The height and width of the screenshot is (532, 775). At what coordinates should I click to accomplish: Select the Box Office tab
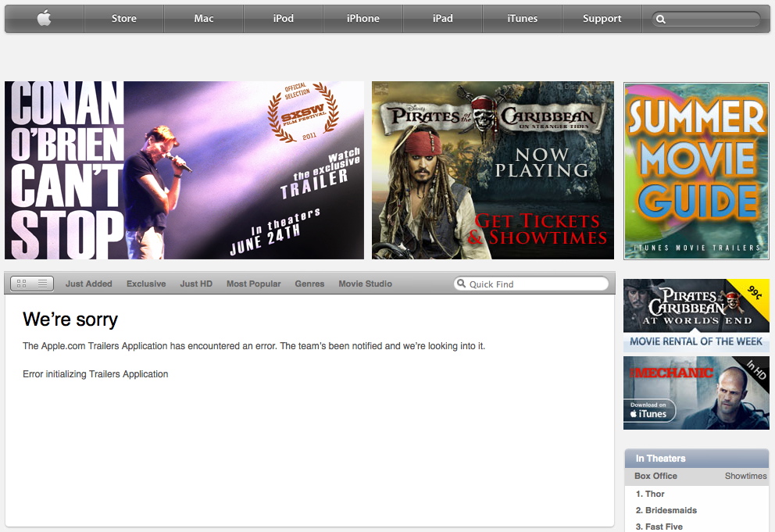coord(655,476)
